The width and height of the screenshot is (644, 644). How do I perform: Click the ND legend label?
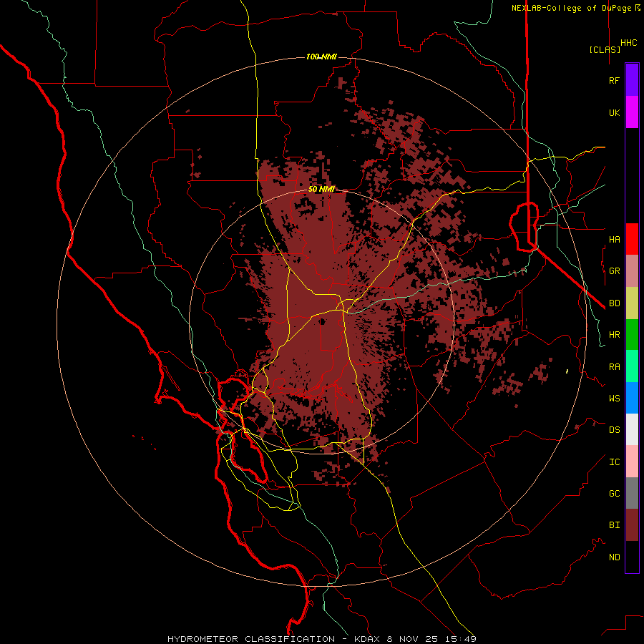614,557
